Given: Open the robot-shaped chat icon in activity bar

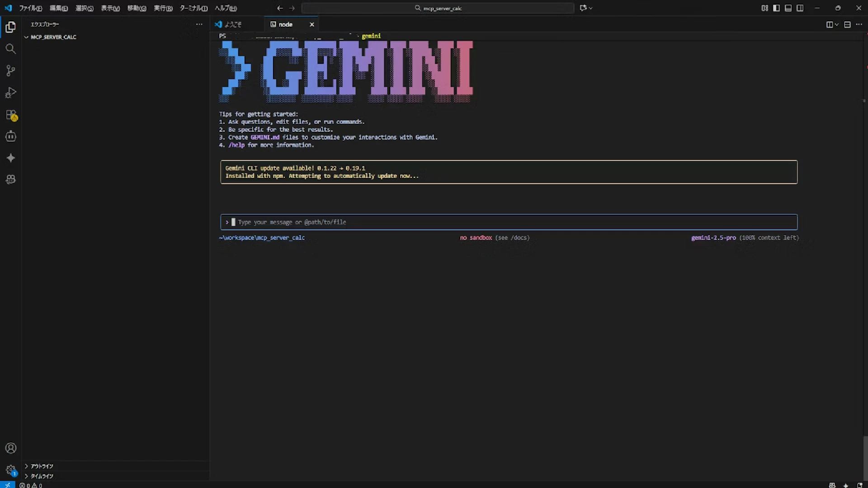Looking at the screenshot, I should click(x=10, y=136).
